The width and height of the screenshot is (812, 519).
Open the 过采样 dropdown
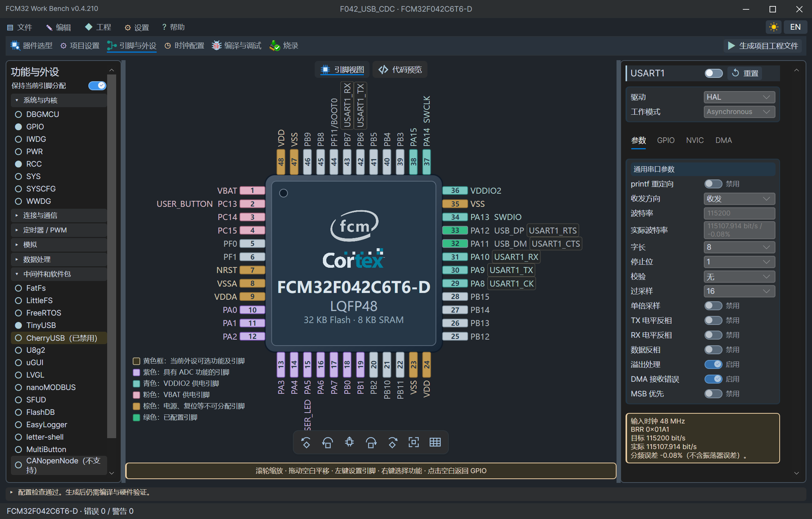click(x=739, y=291)
